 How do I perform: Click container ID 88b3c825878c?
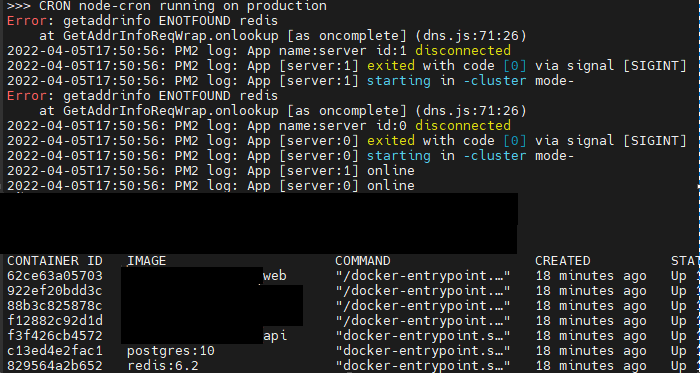point(54,306)
